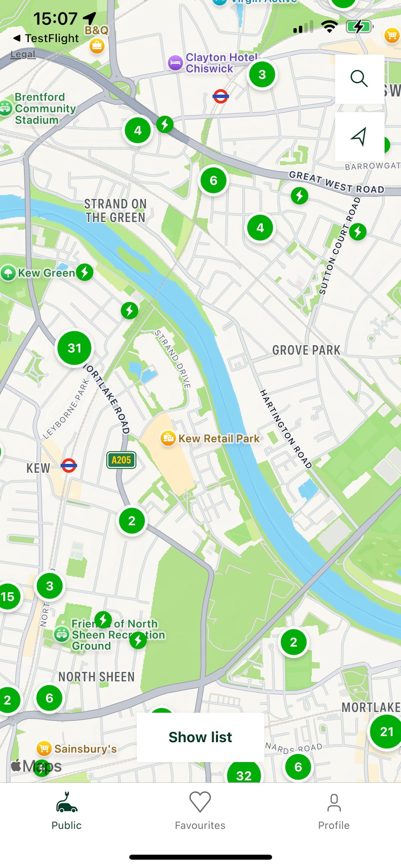Image resolution: width=401 pixels, height=868 pixels.
Task: Open the Profile tab
Action: (334, 811)
